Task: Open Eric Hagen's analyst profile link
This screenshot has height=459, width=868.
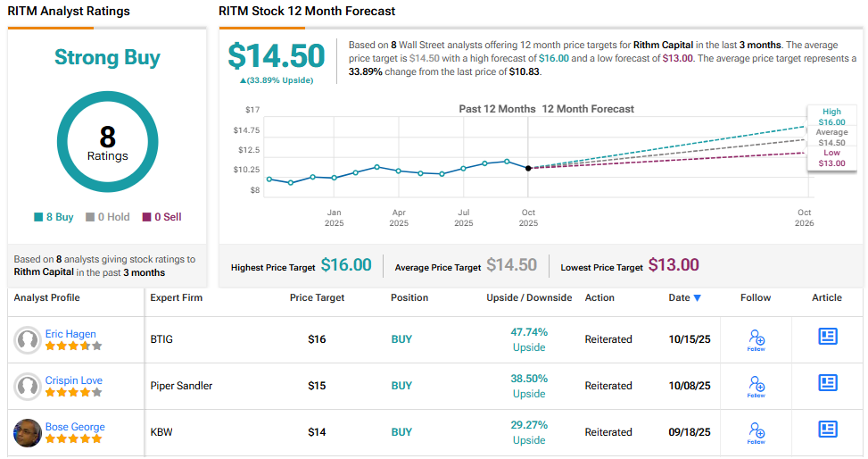Action: 70,334
